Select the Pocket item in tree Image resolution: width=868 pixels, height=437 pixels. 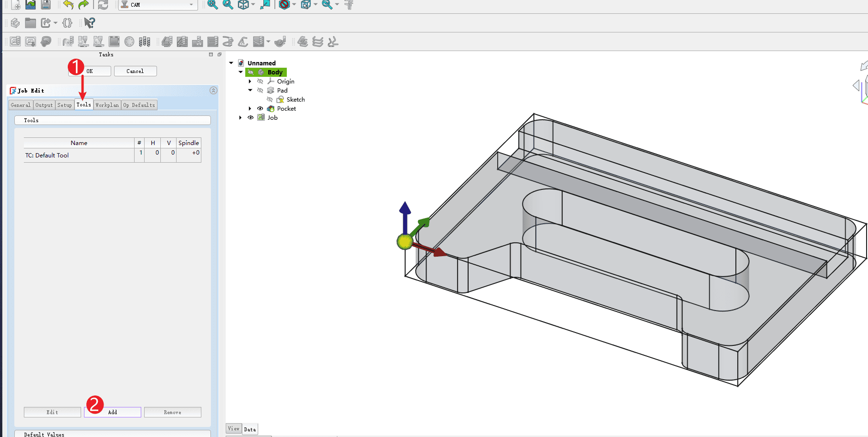[286, 108]
